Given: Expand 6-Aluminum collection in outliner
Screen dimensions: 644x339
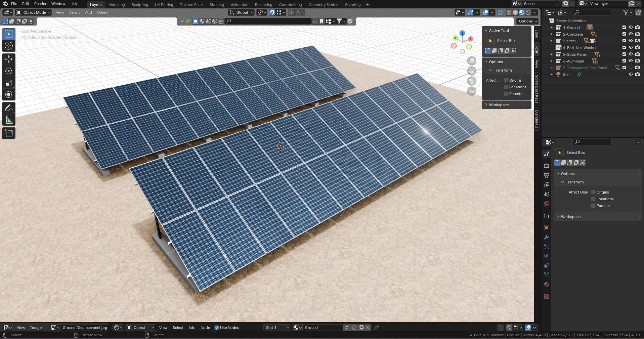Looking at the screenshot, I should tap(551, 61).
